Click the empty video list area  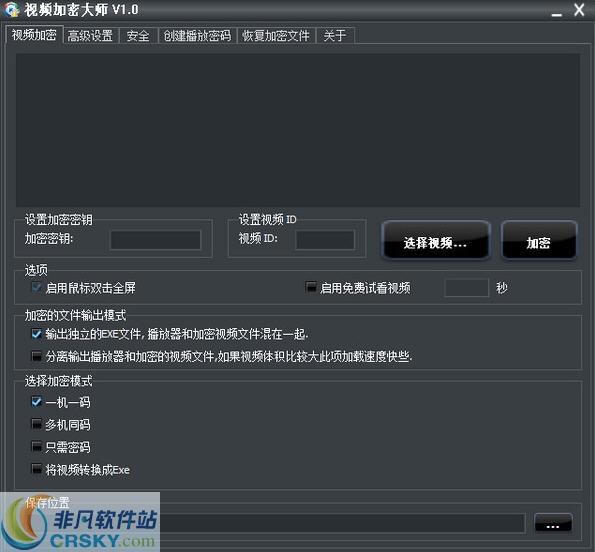[x=298, y=130]
